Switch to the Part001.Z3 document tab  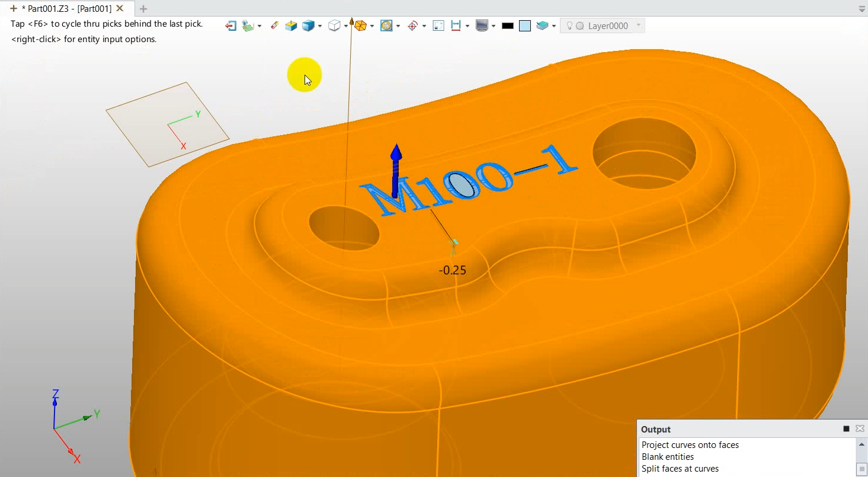[66, 8]
